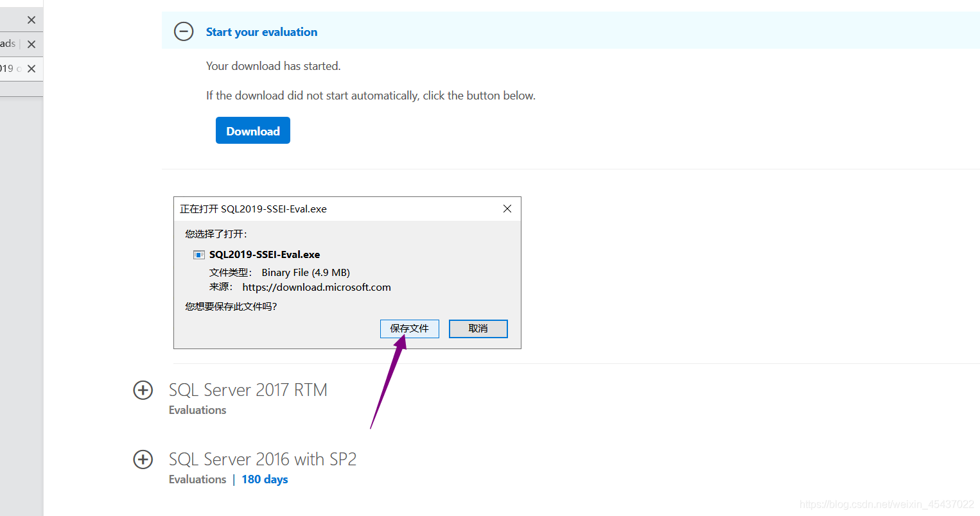Click the blue Download button
Screen dimensions: 980x516
click(253, 130)
